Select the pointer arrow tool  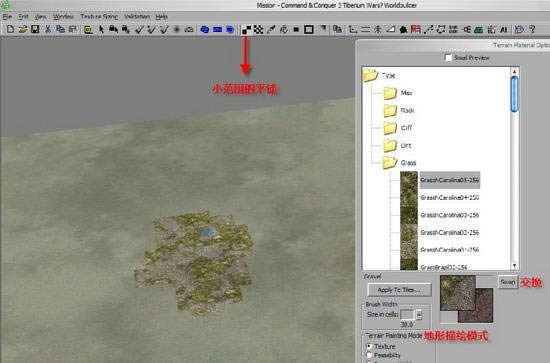point(101,29)
